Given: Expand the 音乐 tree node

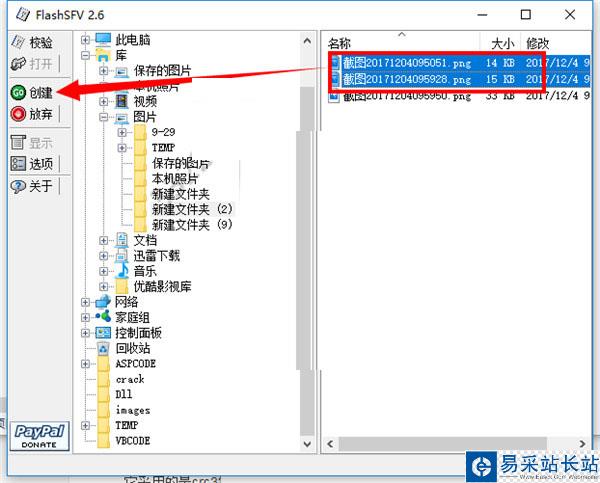Looking at the screenshot, I should [x=103, y=271].
